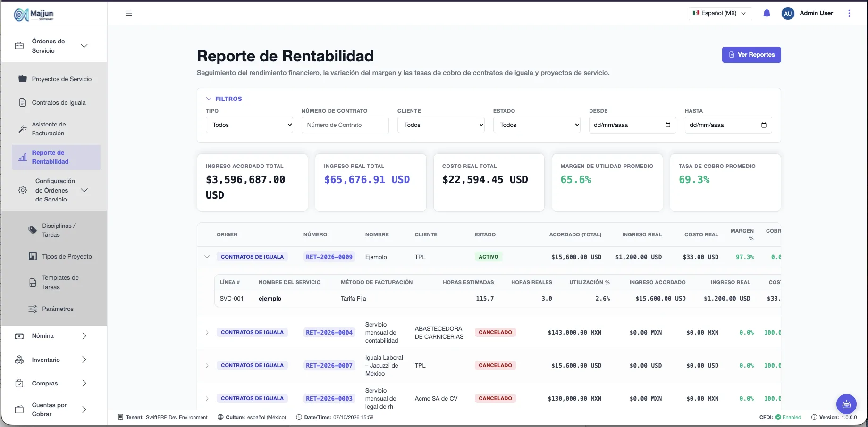
Task: Click the Desde date field
Action: pyautogui.click(x=632, y=125)
